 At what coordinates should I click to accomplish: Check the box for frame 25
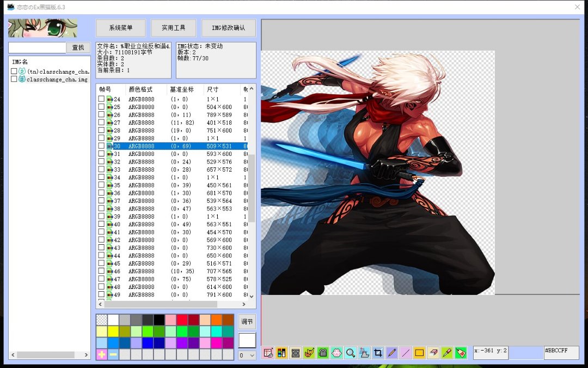101,107
